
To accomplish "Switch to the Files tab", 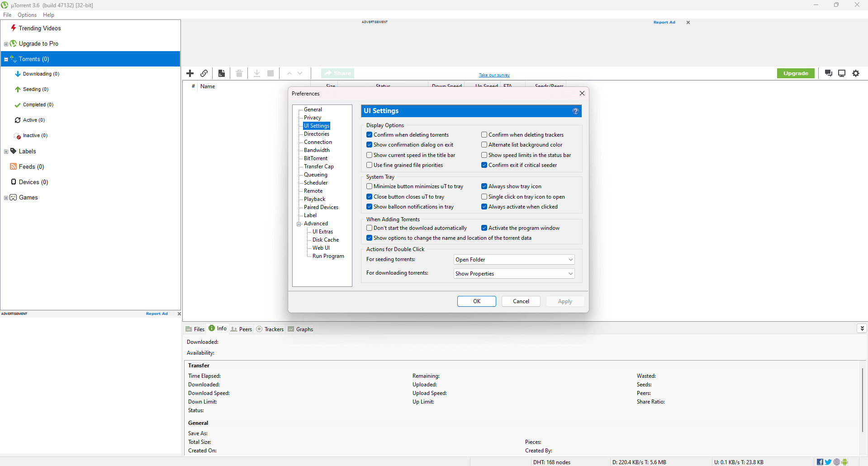I will [x=195, y=329].
